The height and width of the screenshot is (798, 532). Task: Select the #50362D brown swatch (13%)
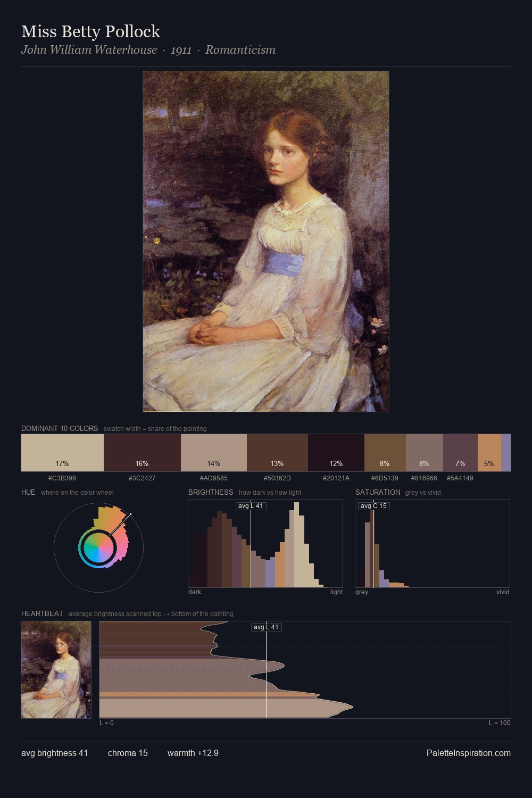click(277, 453)
